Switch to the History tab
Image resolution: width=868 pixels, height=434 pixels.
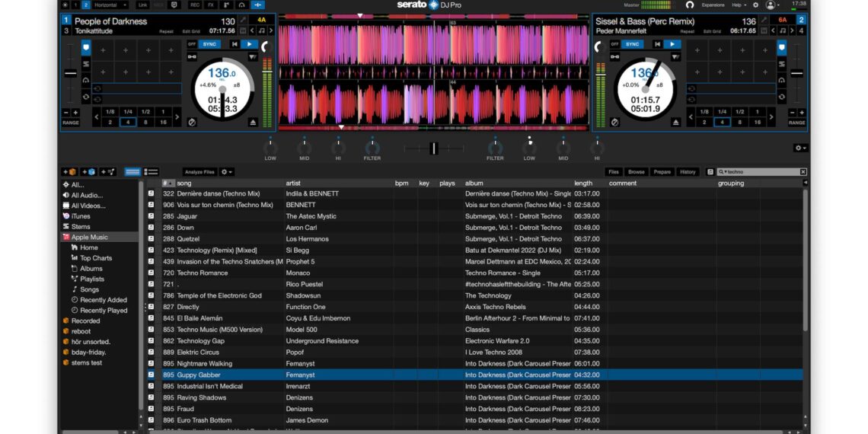pyautogui.click(x=688, y=172)
